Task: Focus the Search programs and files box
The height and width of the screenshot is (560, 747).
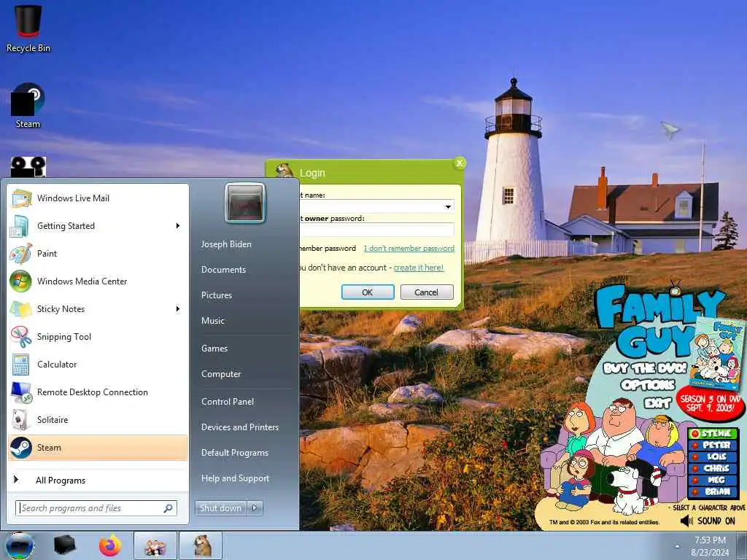Action: point(96,508)
